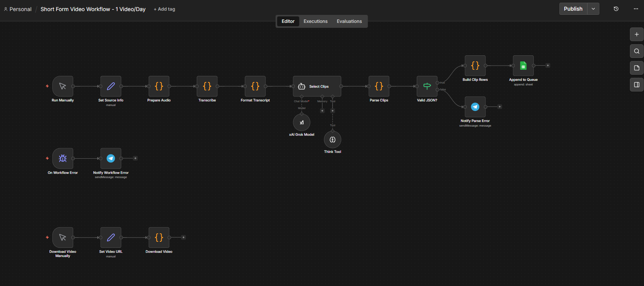
Task: Add a Memory sub-node to Select Clips
Action: (322, 111)
